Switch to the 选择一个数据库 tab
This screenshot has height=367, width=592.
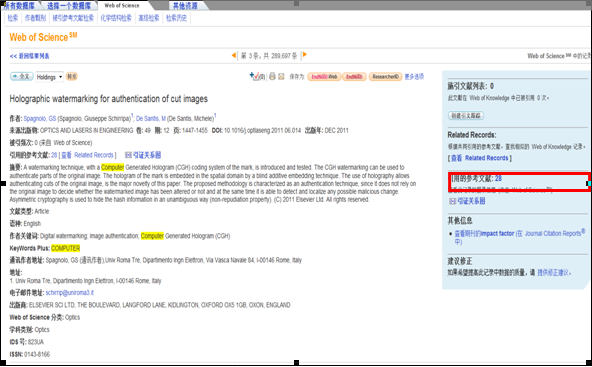69,6
